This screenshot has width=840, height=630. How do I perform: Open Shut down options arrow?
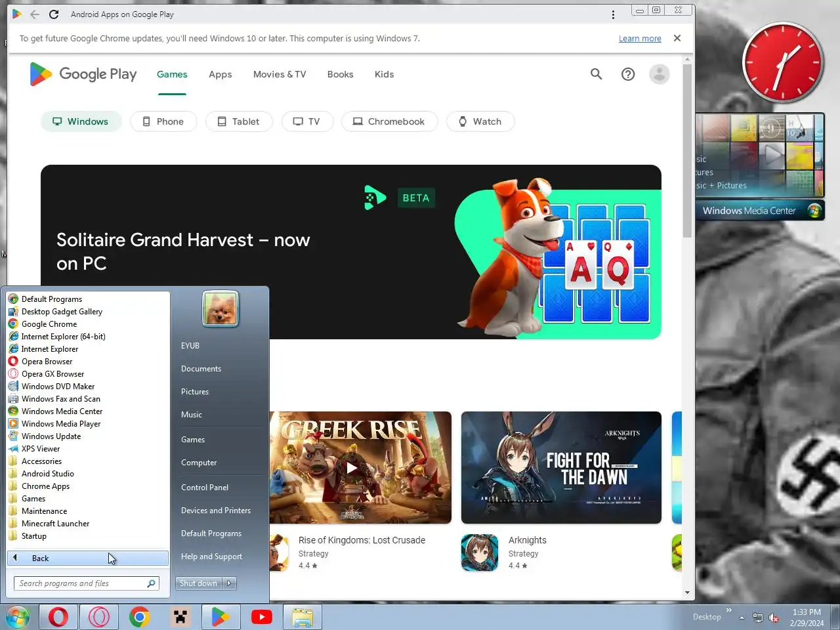tap(229, 583)
